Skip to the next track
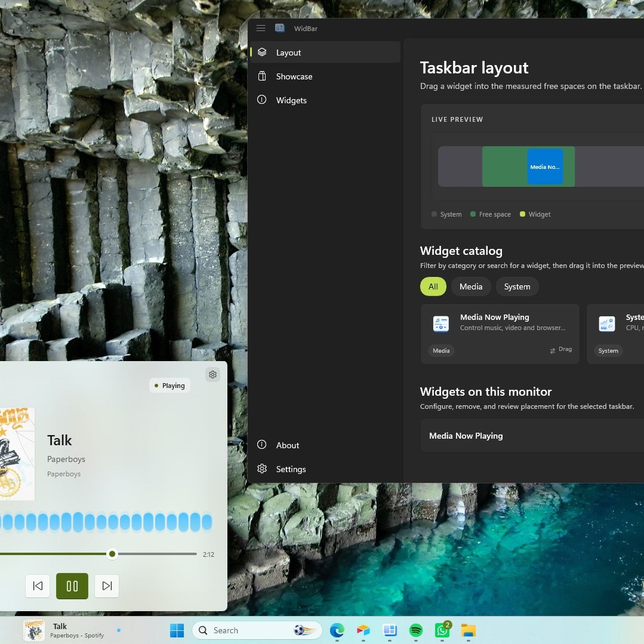The image size is (644, 644). coord(107,586)
